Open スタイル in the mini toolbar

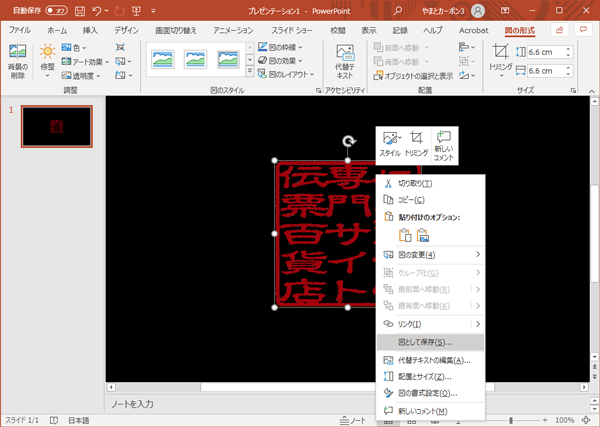pos(390,143)
